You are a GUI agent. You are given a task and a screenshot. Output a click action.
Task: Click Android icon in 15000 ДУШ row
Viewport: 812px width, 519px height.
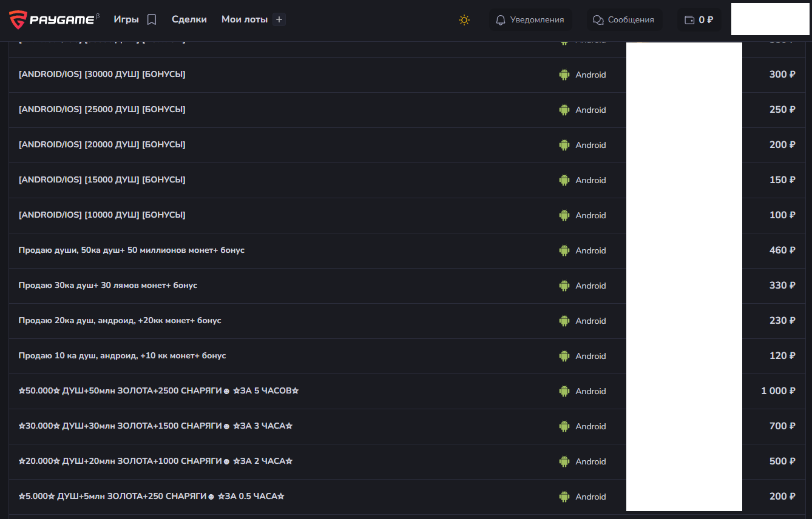[x=564, y=180]
